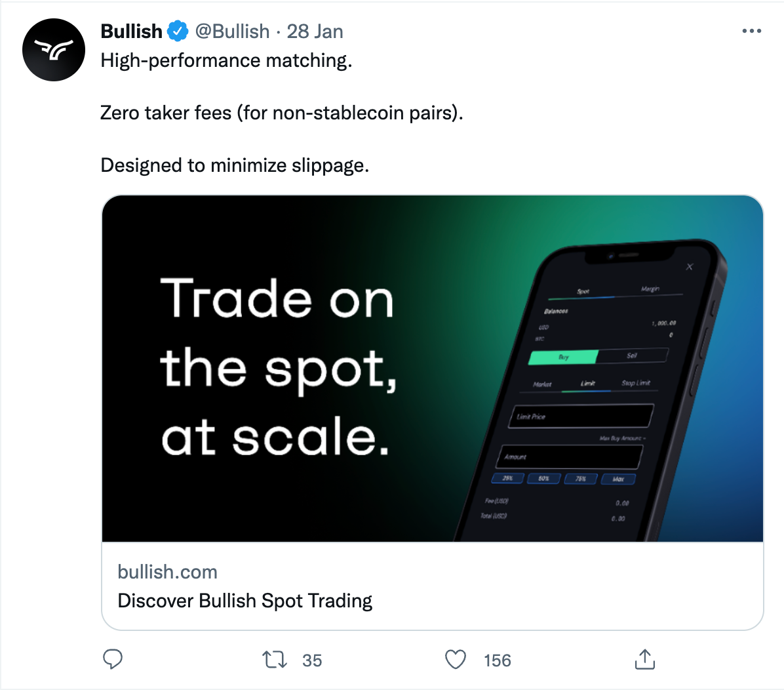Retweet using the arrows icon
This screenshot has width=784, height=690.
tap(275, 659)
